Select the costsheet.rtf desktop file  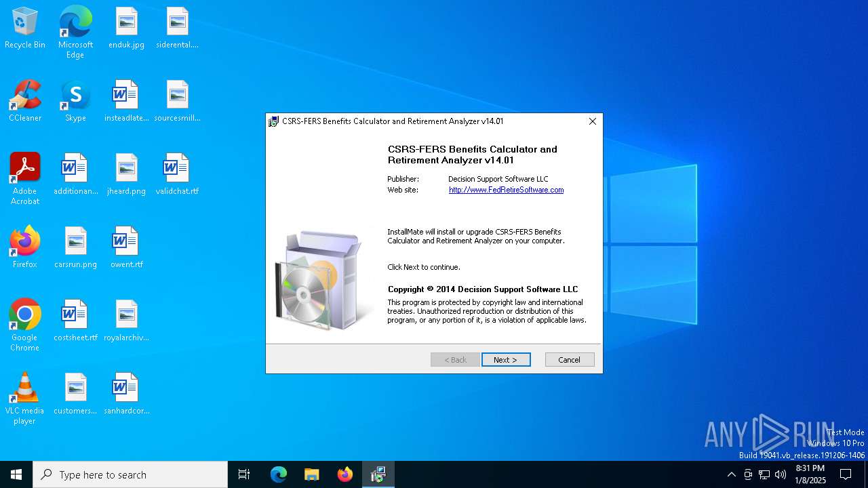tap(75, 321)
